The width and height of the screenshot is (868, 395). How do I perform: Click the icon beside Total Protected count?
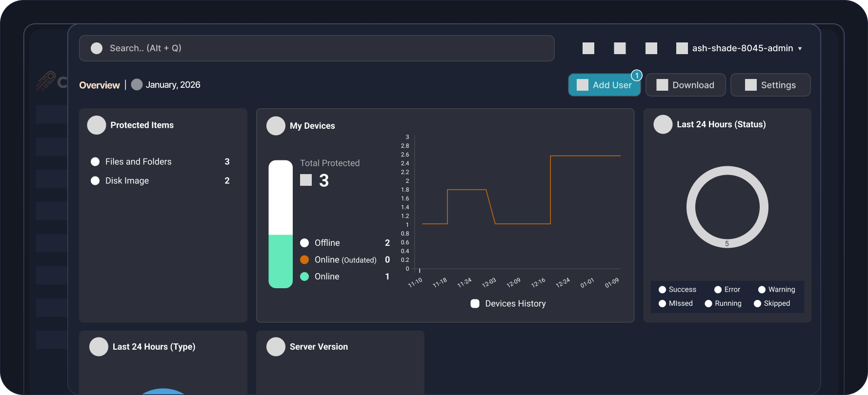pyautogui.click(x=306, y=180)
